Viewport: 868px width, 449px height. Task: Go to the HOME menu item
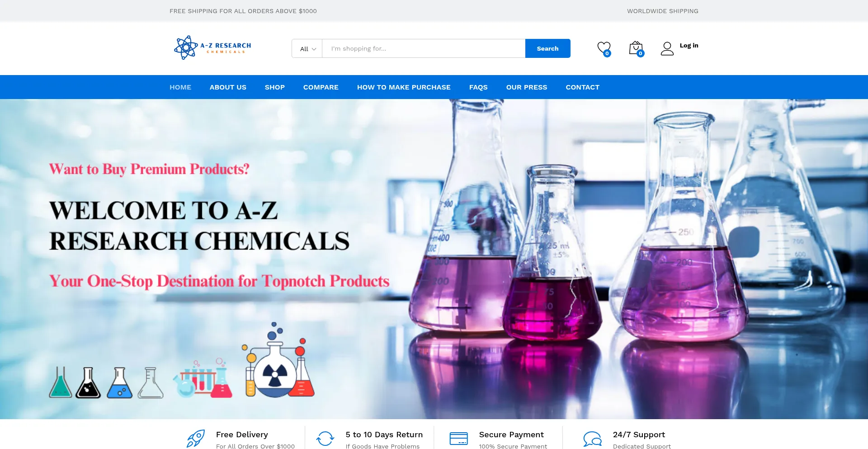[180, 87]
